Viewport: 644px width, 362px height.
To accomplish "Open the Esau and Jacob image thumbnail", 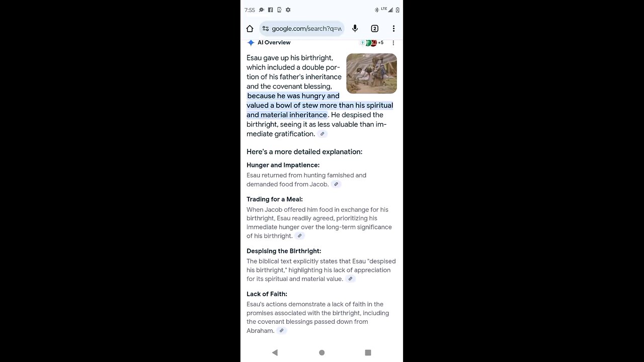I will coord(371,73).
